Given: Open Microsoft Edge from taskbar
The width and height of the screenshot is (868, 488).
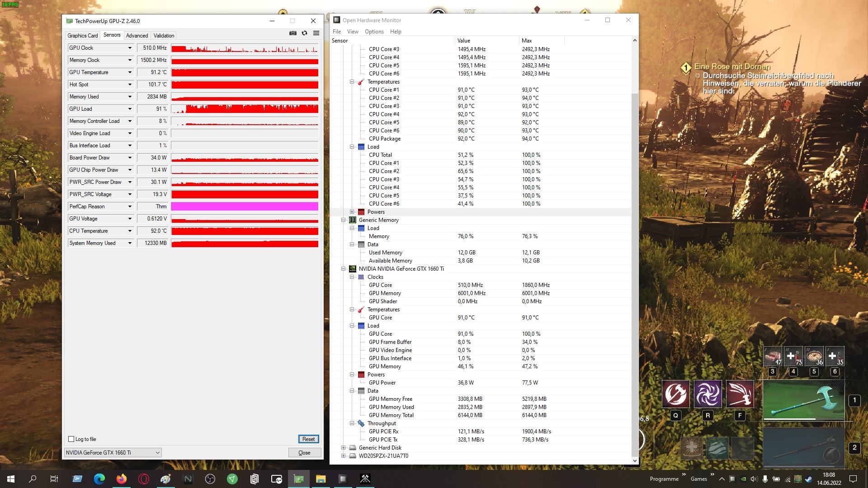Looking at the screenshot, I should pyautogui.click(x=99, y=479).
